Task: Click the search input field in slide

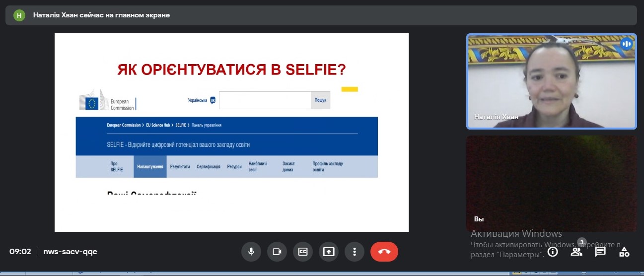Action: pos(265,100)
